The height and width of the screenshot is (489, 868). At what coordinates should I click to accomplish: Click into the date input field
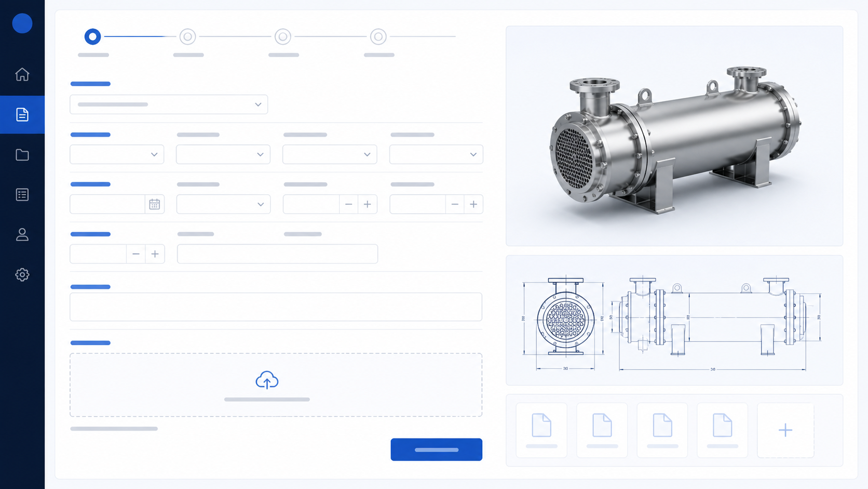(x=107, y=204)
